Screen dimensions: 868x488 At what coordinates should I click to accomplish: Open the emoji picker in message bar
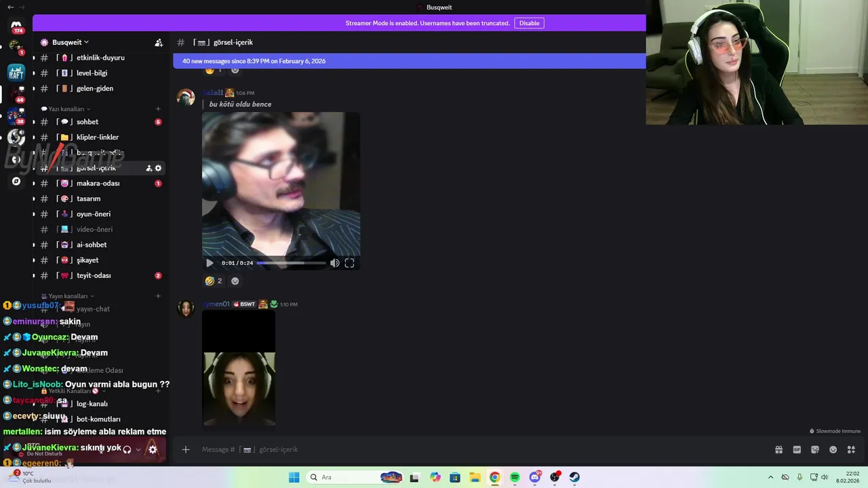tap(833, 449)
